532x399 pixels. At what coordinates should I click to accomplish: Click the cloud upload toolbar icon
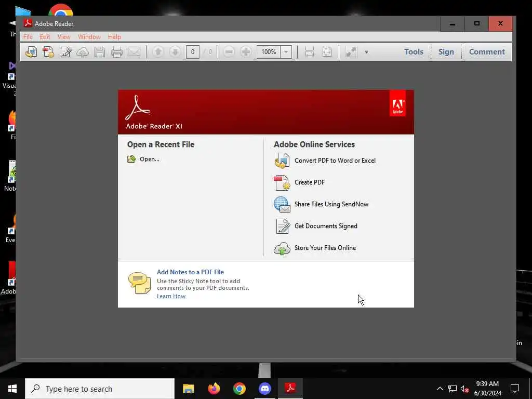point(83,52)
